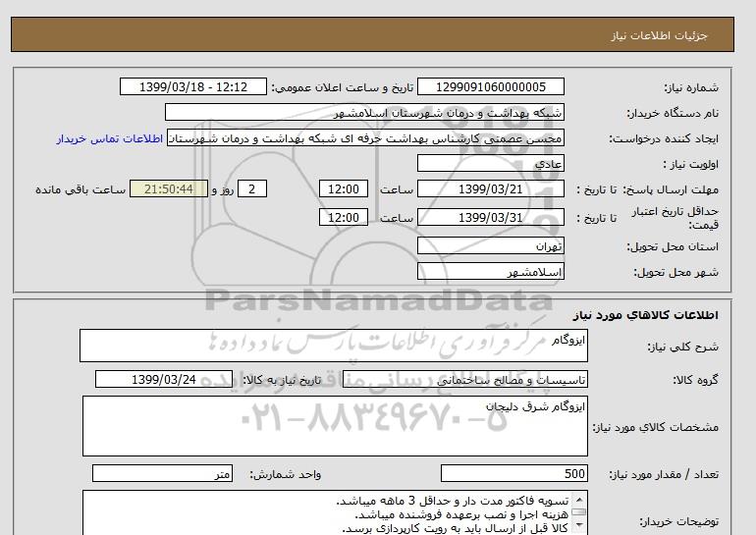This screenshot has width=756, height=535.
Task: Click the label حداقل تاریخ اعتبار قیمت
Action: (675, 218)
